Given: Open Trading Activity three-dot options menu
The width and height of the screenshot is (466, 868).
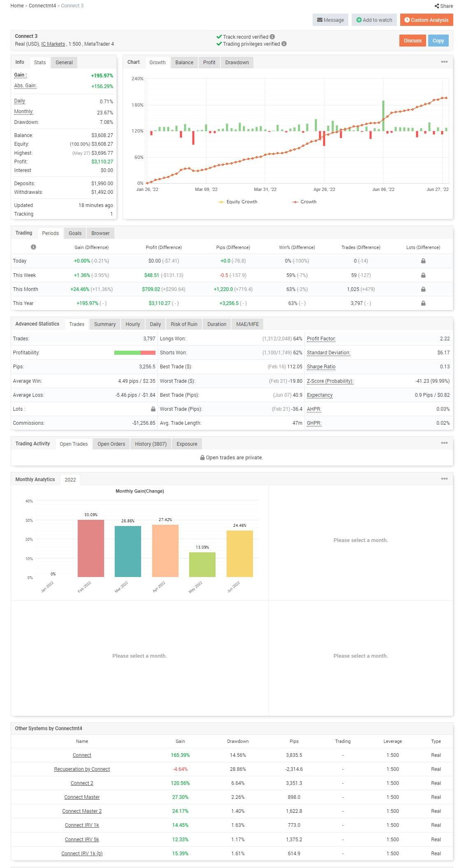Looking at the screenshot, I should coord(444,443).
